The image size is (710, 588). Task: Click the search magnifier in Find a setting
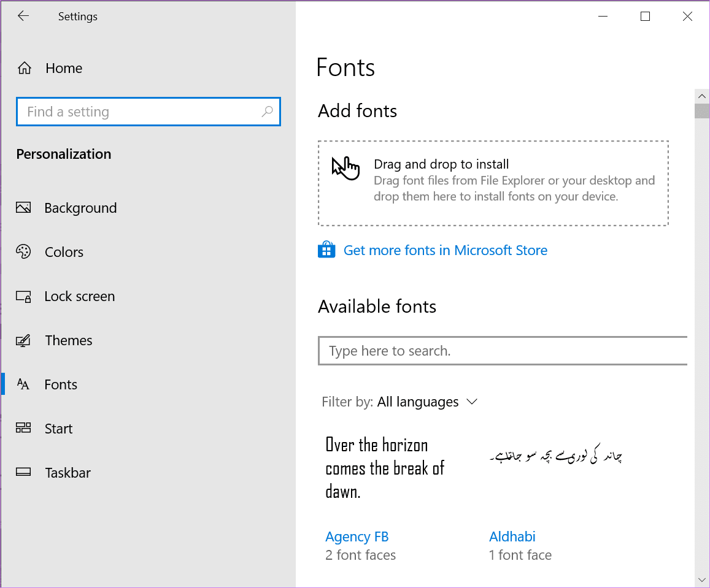(x=267, y=111)
